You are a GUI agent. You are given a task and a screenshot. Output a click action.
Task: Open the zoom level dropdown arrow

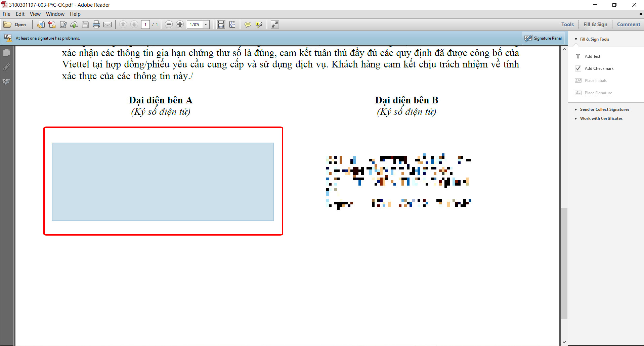tap(206, 24)
